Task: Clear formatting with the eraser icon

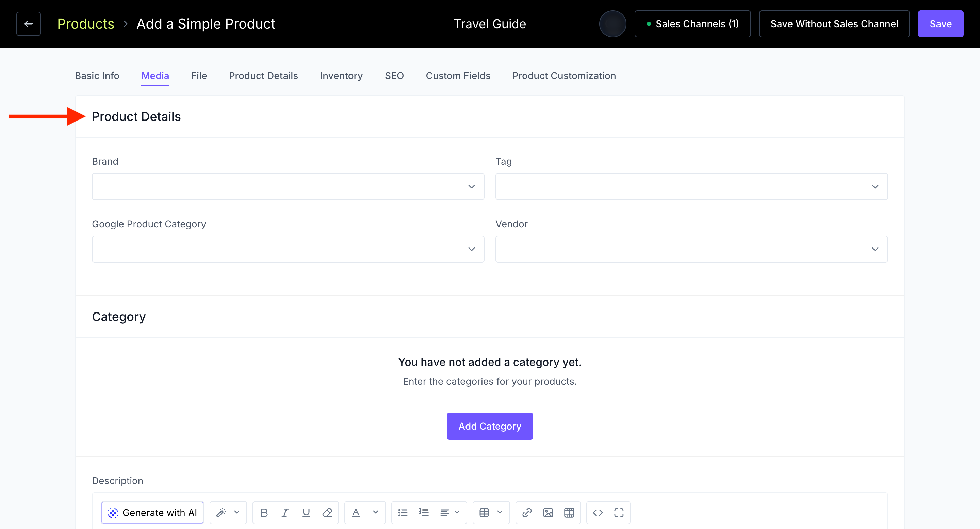Action: pos(327,513)
